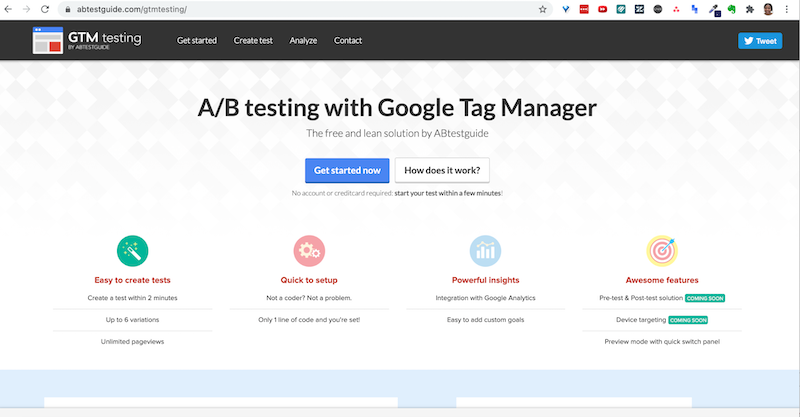
Task: Click 'Integration with Google Analytics'
Action: [x=486, y=298]
